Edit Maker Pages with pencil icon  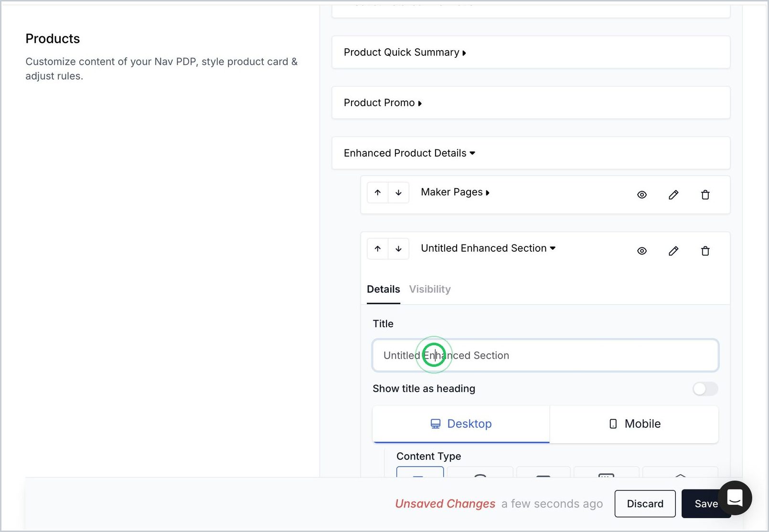click(x=673, y=195)
